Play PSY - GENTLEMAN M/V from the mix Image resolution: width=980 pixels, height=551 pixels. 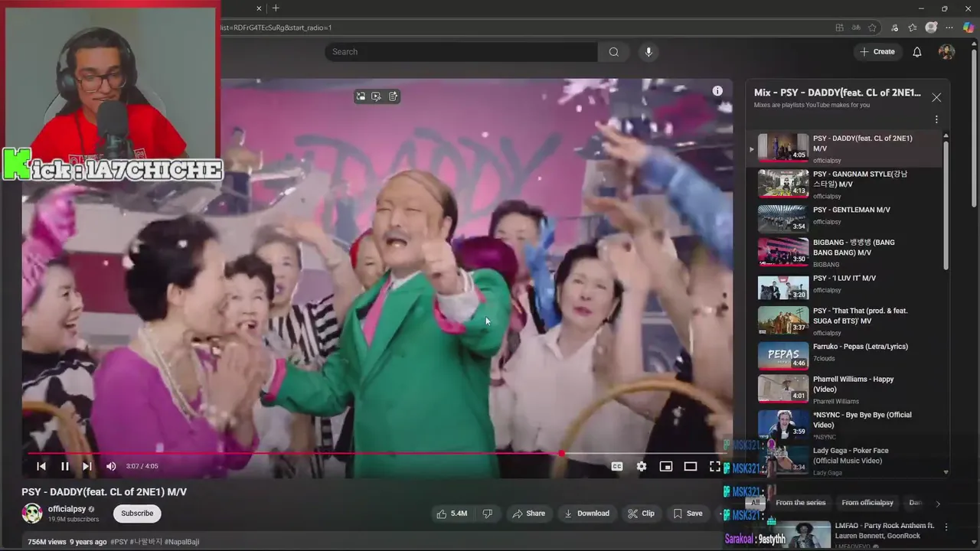point(847,218)
